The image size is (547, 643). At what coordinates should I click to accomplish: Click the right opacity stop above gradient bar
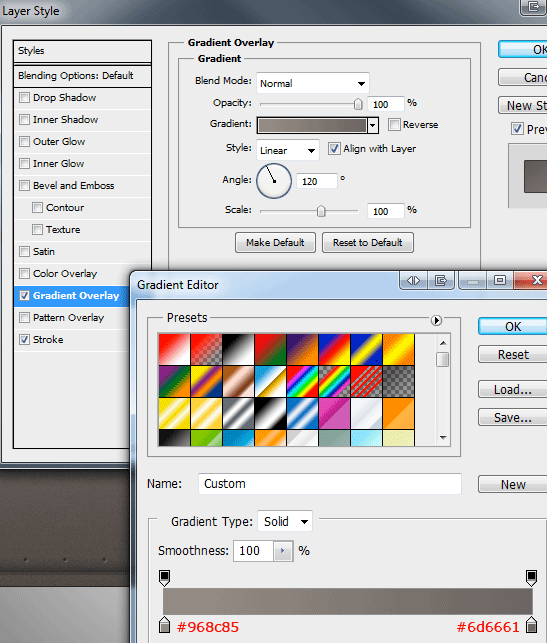click(x=531, y=577)
